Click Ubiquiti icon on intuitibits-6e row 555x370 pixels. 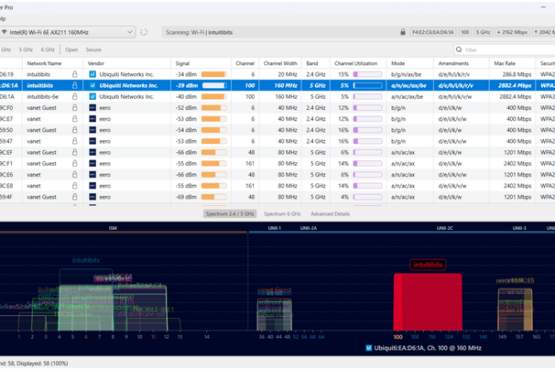click(92, 97)
